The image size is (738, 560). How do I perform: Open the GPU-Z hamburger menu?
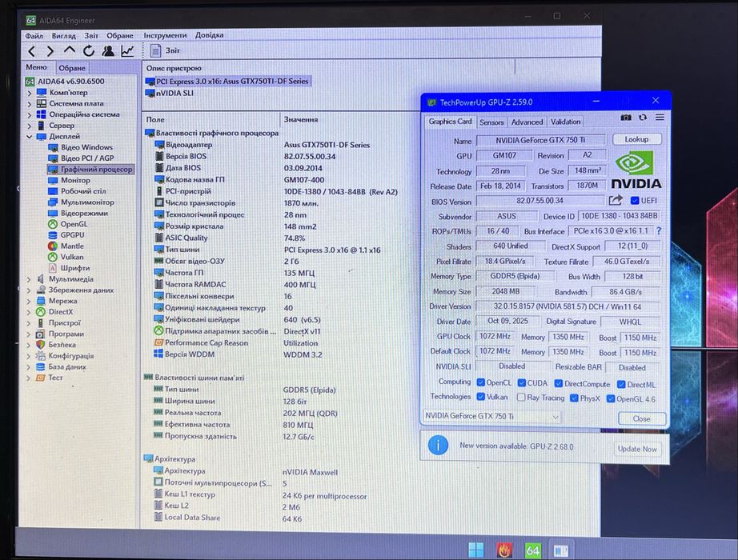tap(660, 117)
